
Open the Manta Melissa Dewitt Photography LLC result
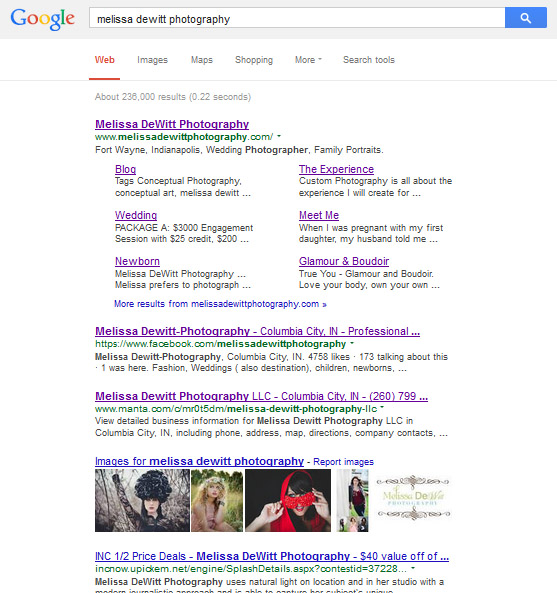tap(261, 396)
